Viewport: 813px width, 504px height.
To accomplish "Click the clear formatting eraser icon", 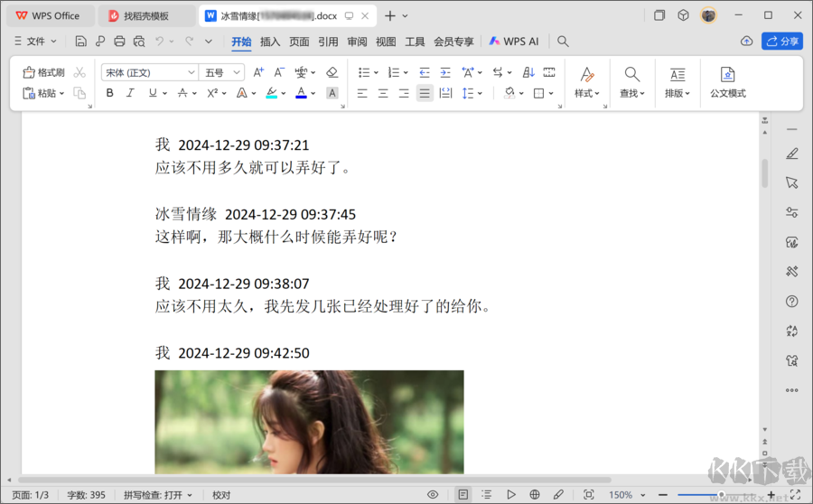I will point(332,72).
